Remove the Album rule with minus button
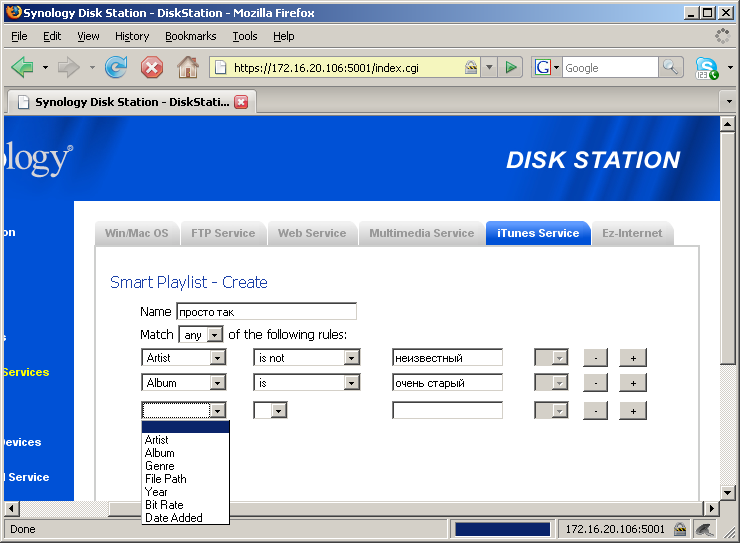This screenshot has width=740, height=543. (596, 383)
